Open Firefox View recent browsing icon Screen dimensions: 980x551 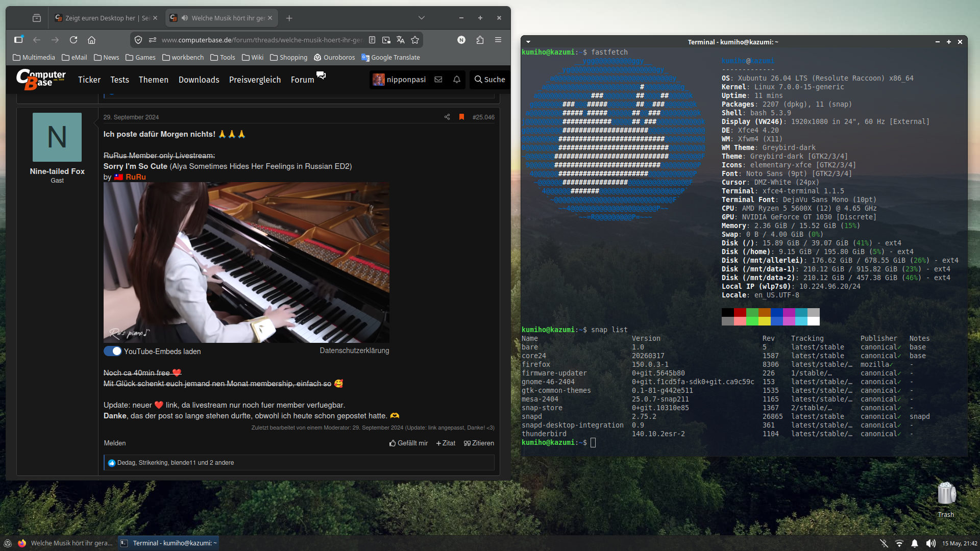coord(36,18)
